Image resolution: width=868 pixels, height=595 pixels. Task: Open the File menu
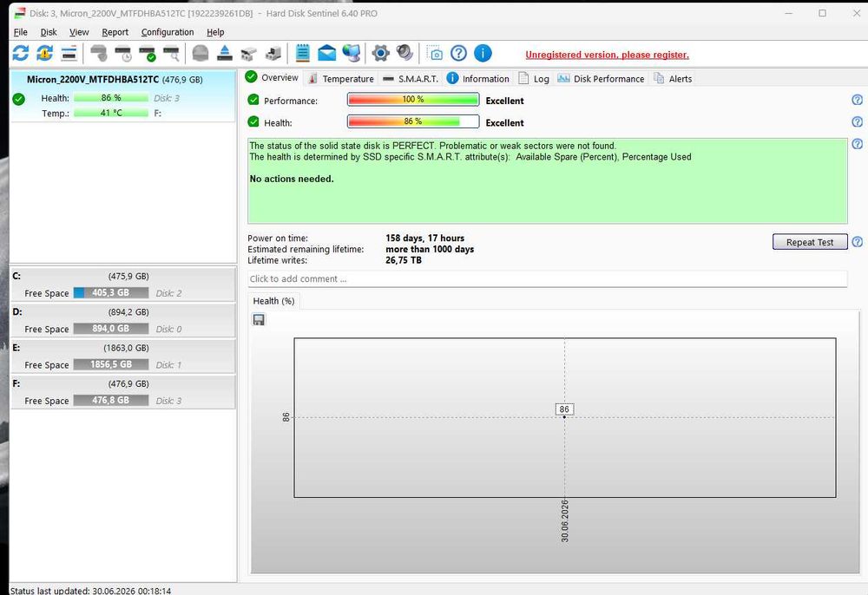click(x=20, y=32)
